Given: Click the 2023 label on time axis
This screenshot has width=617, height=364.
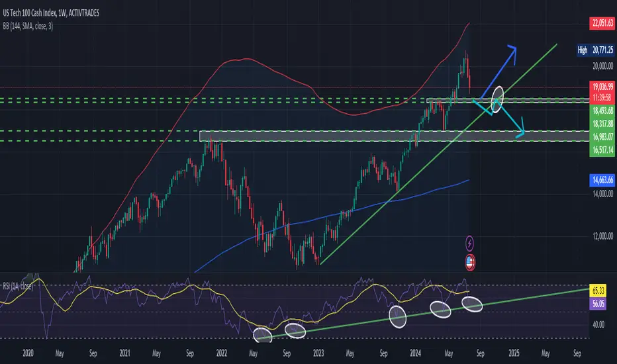Looking at the screenshot, I should tap(318, 353).
